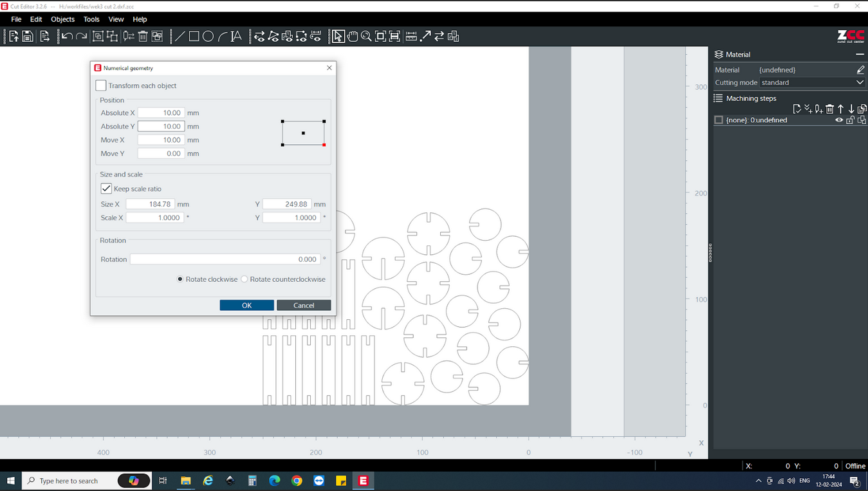Screen dimensions: 868x491
Task: Open the View menu
Action: point(116,19)
